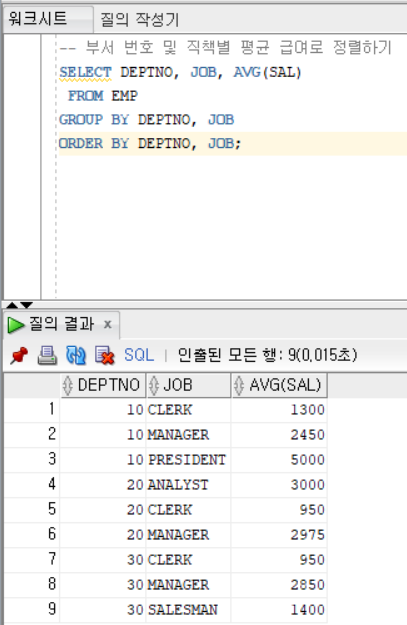Click the sort icon beside JOB
Viewport: 407px width, 625px height.
coord(154,385)
